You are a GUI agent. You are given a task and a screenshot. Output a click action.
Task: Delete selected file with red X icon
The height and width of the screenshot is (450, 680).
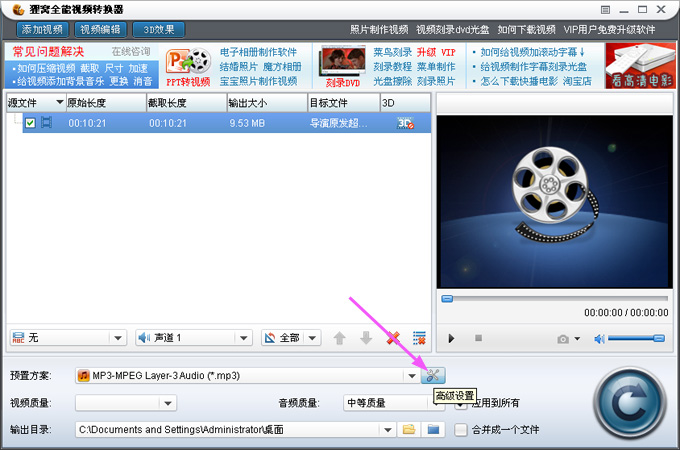(393, 338)
